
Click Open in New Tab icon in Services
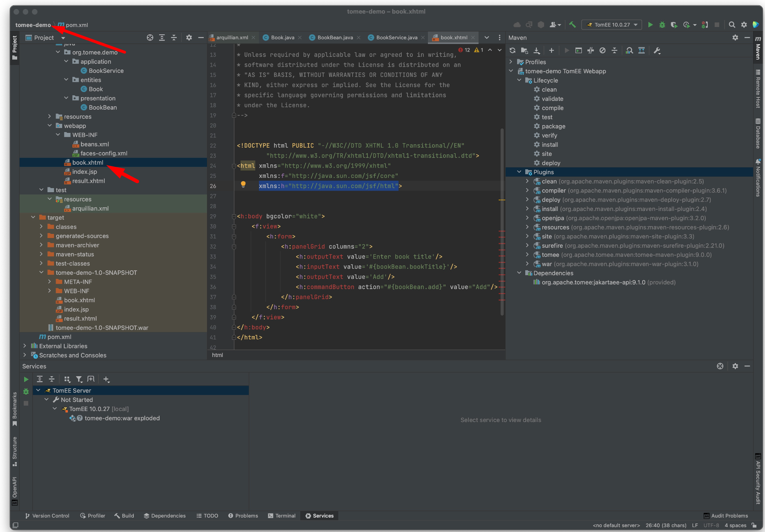pos(91,379)
